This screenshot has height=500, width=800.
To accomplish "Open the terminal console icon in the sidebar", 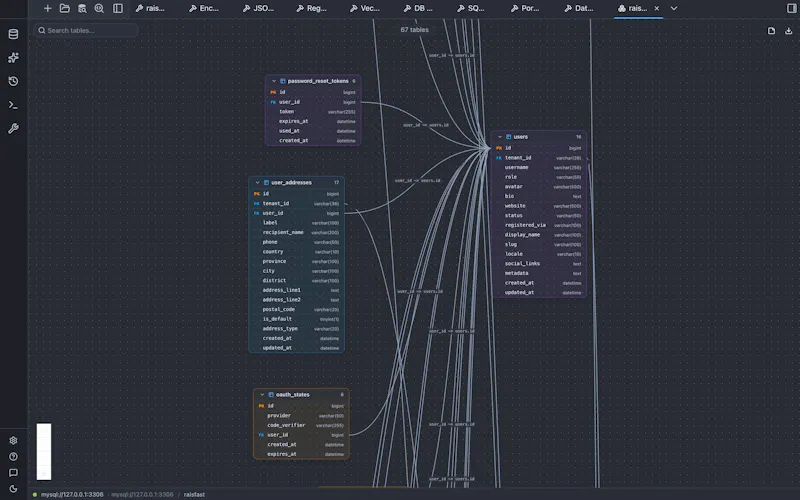I will click(x=13, y=105).
